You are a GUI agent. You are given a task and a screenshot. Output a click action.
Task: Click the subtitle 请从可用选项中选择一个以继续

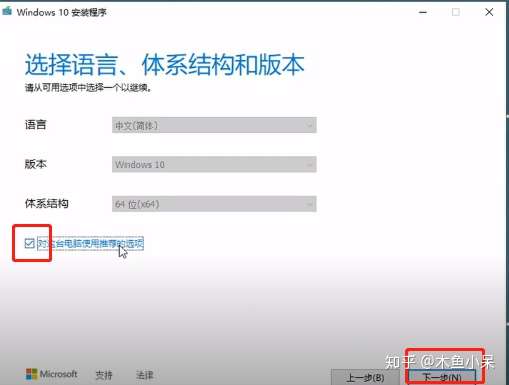(x=88, y=88)
